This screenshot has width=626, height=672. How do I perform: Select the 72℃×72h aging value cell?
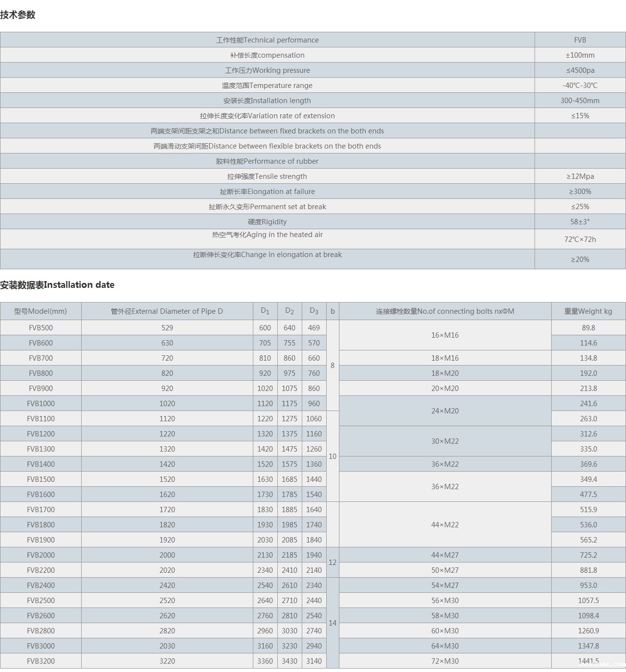580,239
